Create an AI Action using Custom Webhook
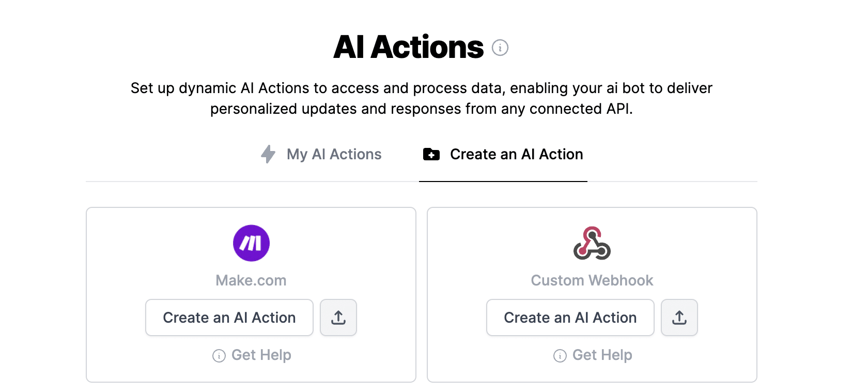Image resolution: width=868 pixels, height=392 pixels. click(570, 318)
